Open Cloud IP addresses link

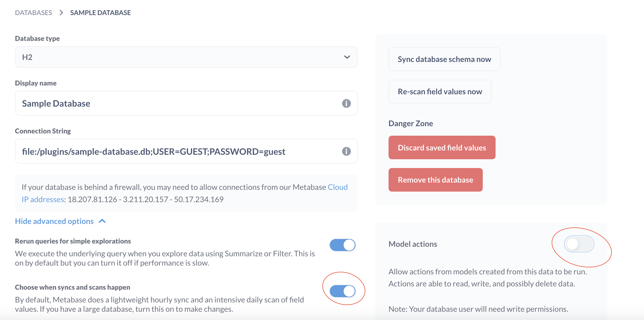point(337,187)
